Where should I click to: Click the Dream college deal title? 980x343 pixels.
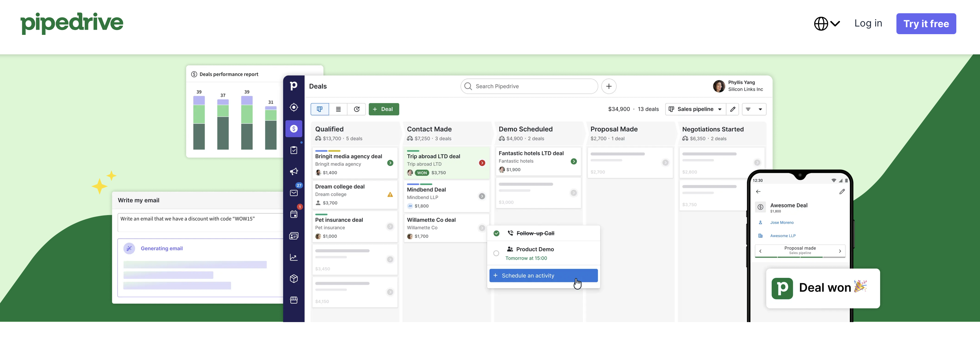click(x=340, y=186)
